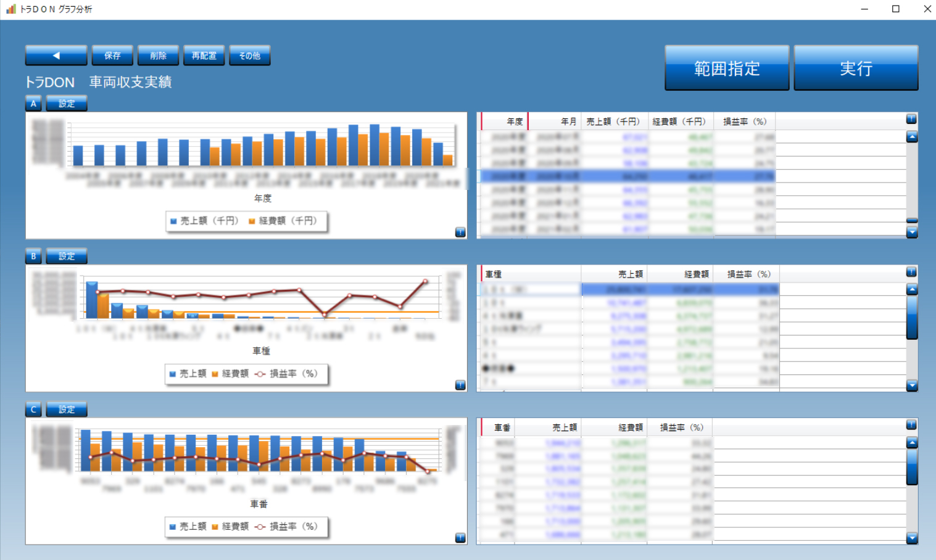The width and height of the screenshot is (936, 560).
Task: Open the その他 button
Action: tap(250, 56)
